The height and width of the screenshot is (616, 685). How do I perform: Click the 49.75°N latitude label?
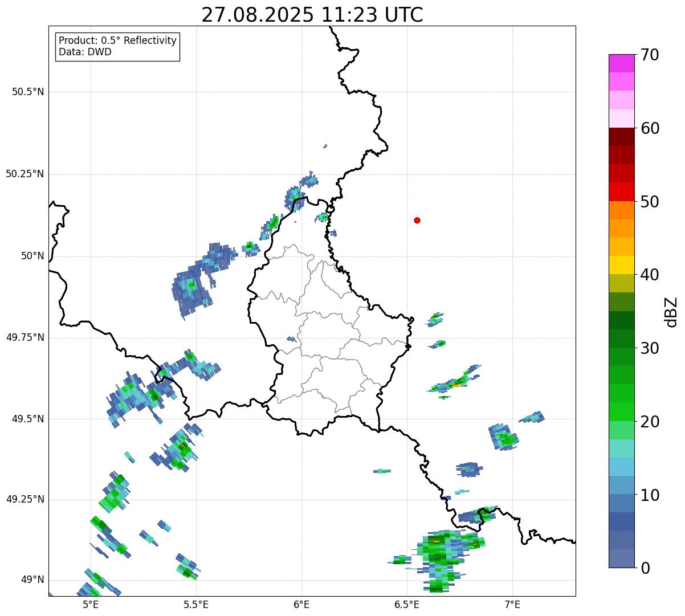(25, 337)
